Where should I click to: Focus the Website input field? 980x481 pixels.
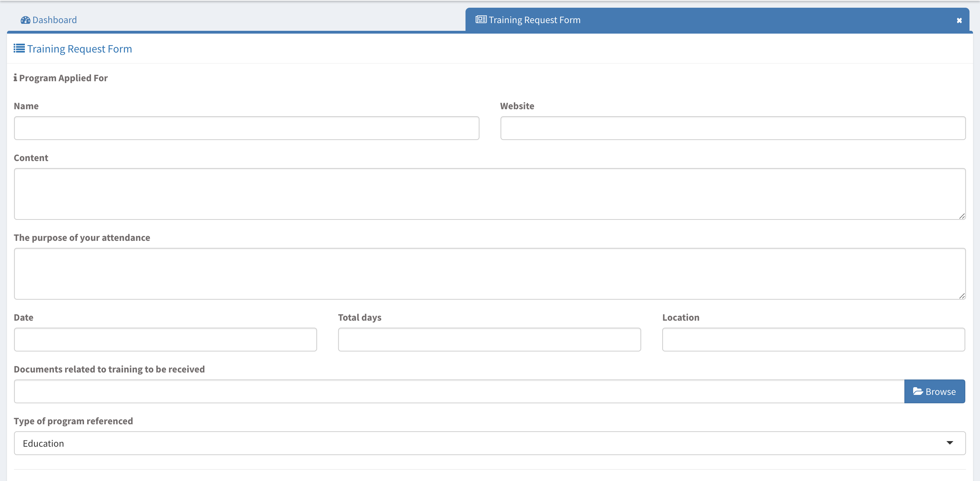[x=733, y=128]
